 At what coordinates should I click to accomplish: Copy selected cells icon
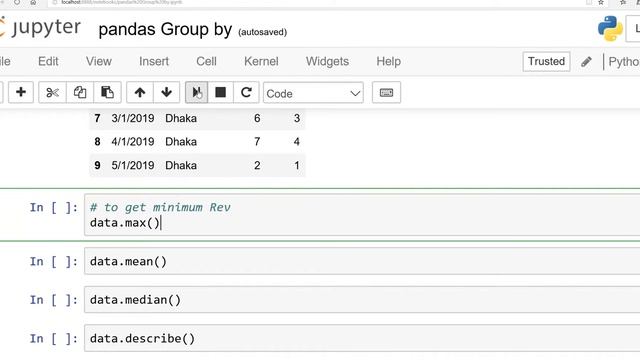point(80,92)
